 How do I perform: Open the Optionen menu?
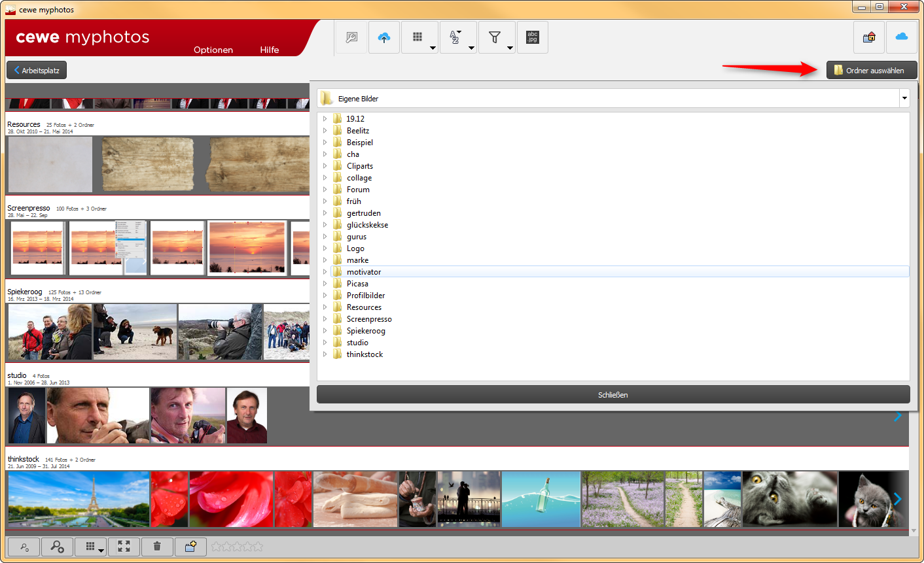[213, 50]
